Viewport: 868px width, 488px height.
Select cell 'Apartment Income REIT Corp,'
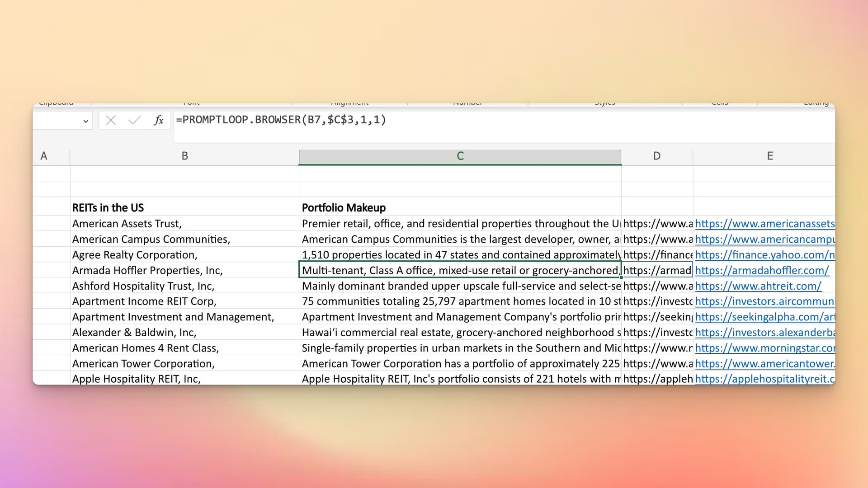[x=184, y=301]
